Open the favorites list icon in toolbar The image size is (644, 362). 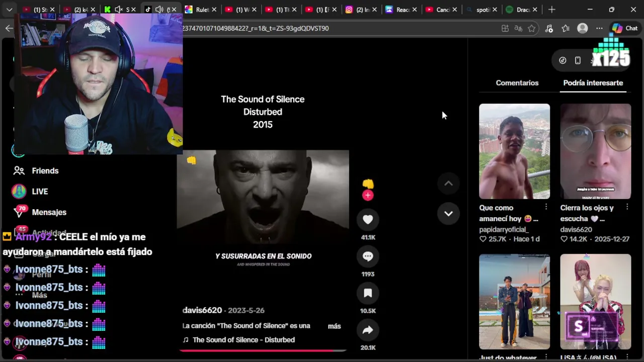(566, 29)
